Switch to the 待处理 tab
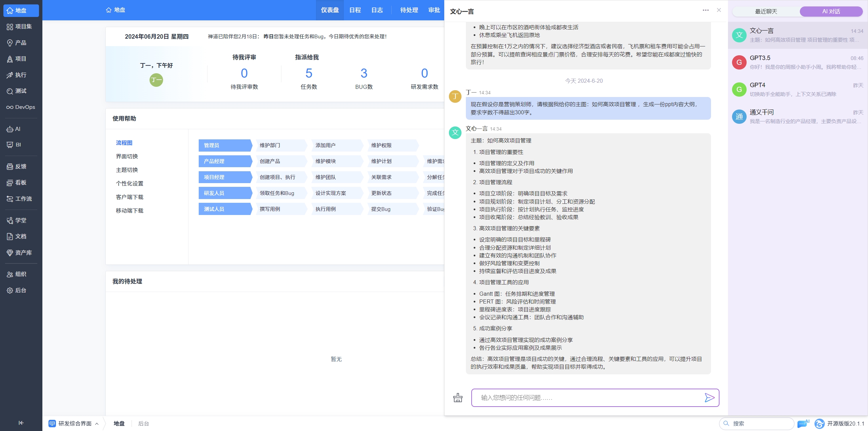Image resolution: width=868 pixels, height=431 pixels. click(x=409, y=10)
